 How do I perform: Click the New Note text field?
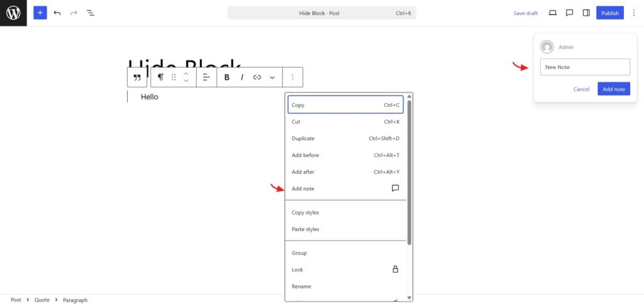585,67
